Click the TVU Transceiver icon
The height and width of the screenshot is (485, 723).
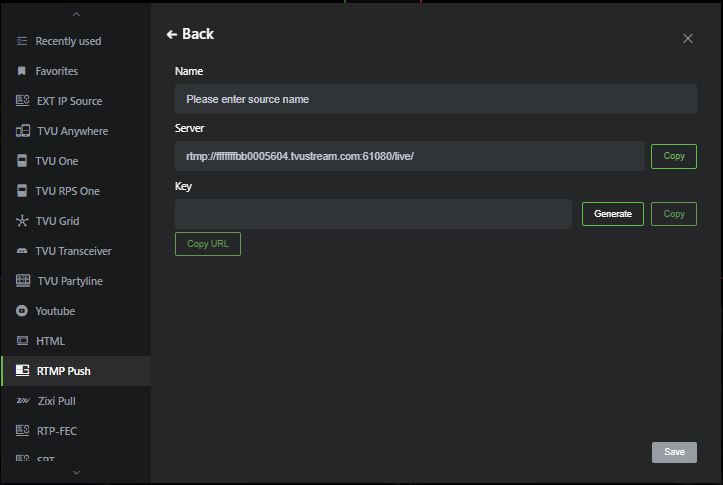click(22, 251)
